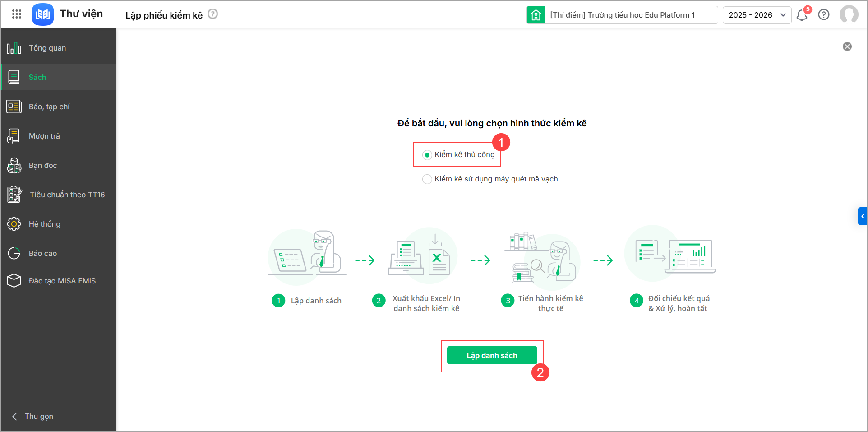The height and width of the screenshot is (432, 868).
Task: Collapse sidebar with Thu gọn
Action: (x=32, y=416)
